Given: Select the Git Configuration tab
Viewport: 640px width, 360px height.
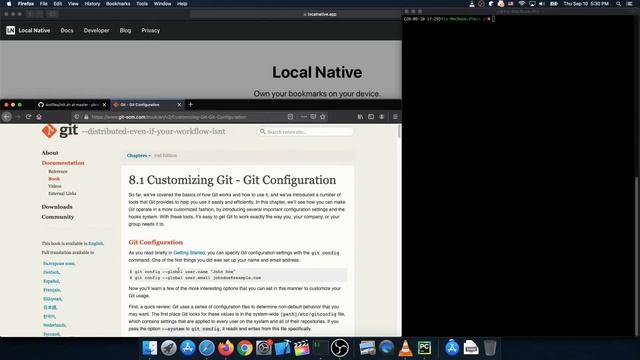Looking at the screenshot, I should [x=147, y=104].
